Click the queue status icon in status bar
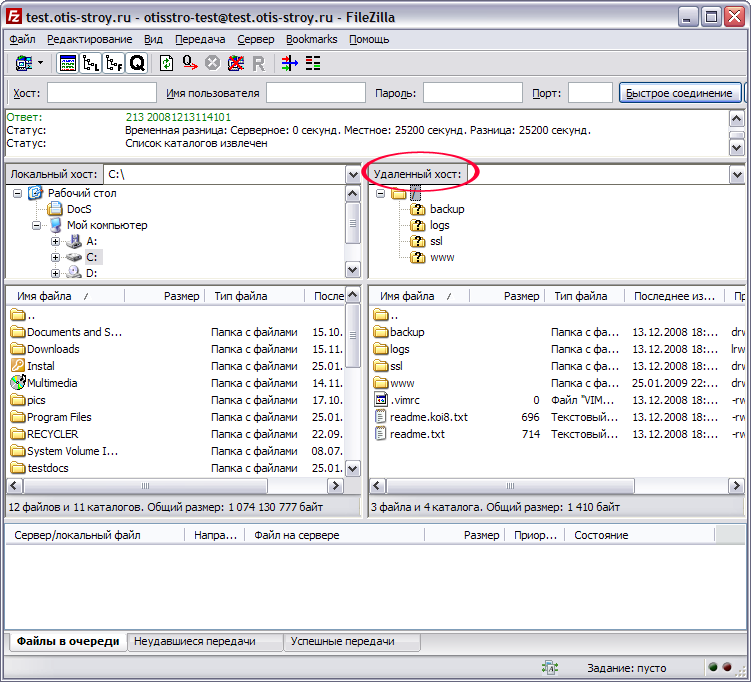The width and height of the screenshot is (751, 682). pos(550,668)
